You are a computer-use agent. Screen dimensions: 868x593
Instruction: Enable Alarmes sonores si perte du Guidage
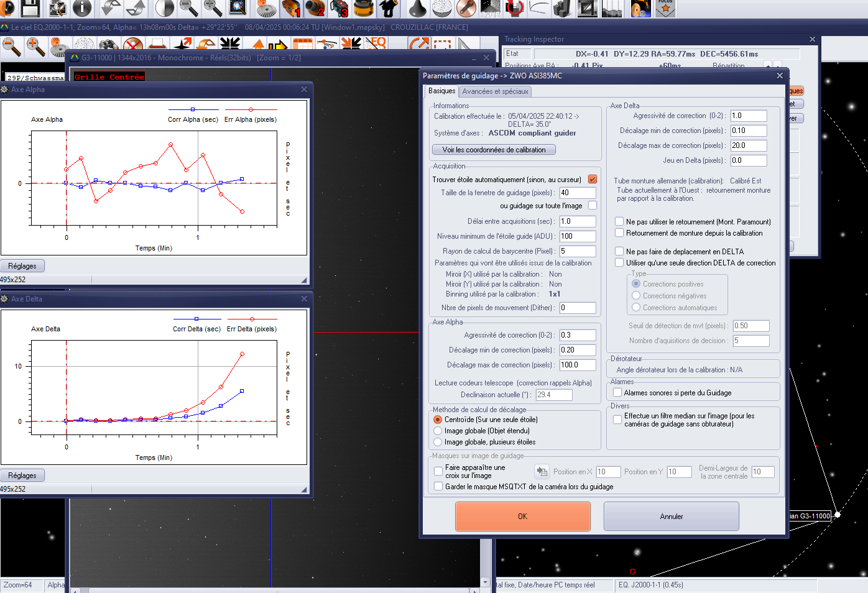617,393
